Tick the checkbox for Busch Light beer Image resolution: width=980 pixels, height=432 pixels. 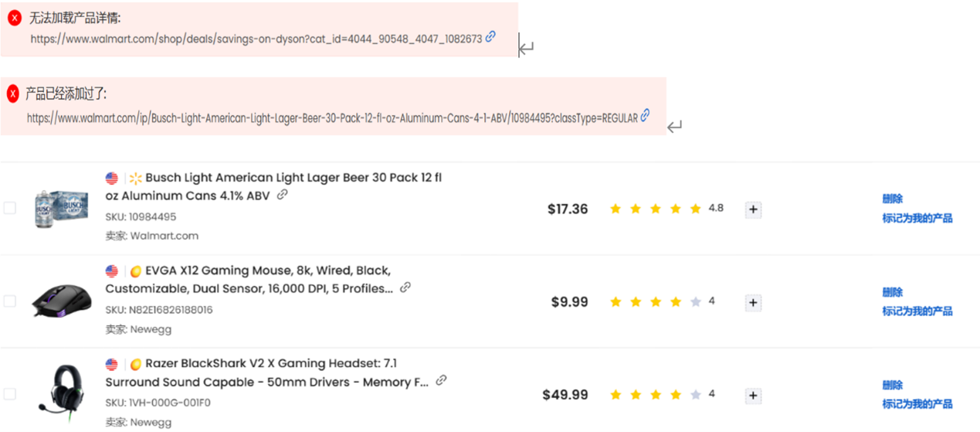click(9, 208)
